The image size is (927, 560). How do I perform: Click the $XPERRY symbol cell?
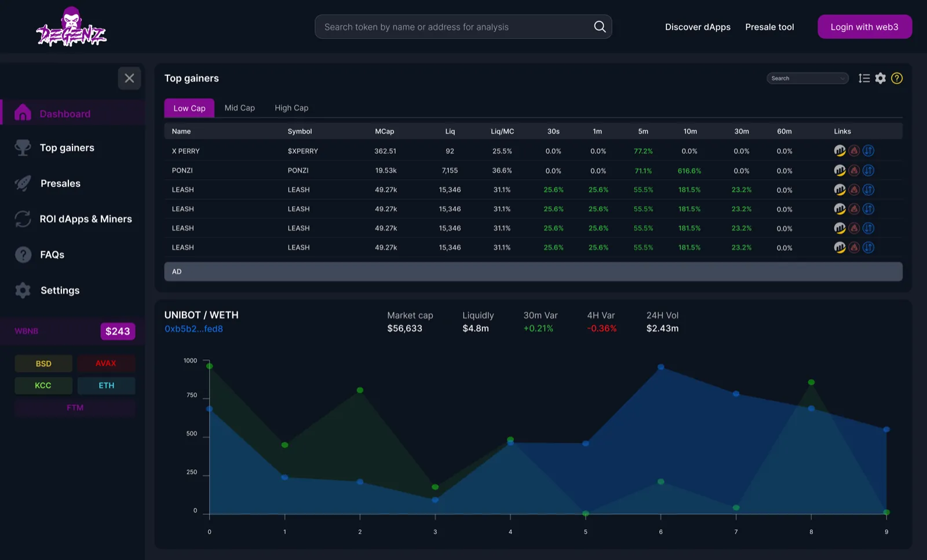click(303, 151)
